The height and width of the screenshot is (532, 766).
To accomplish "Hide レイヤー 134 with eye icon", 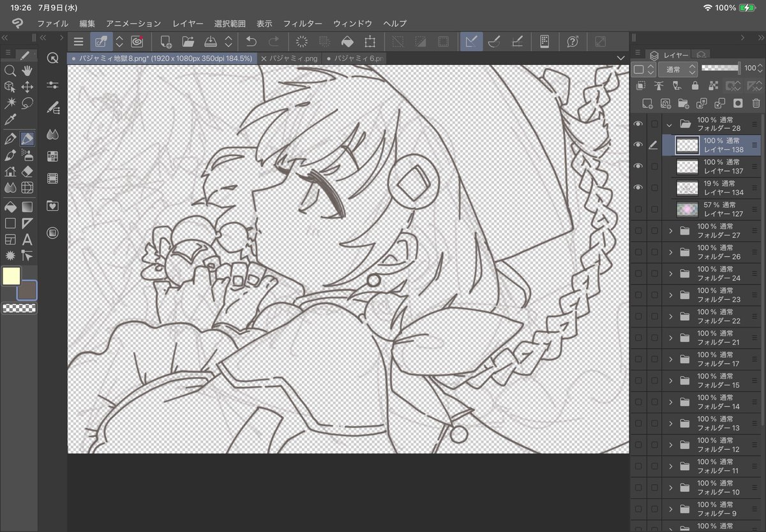I will point(638,188).
